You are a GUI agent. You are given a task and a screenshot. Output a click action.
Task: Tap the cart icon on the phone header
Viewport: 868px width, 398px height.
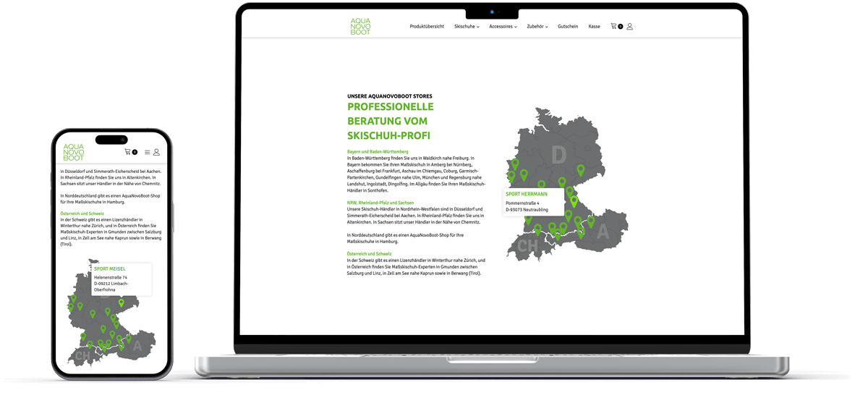(128, 152)
